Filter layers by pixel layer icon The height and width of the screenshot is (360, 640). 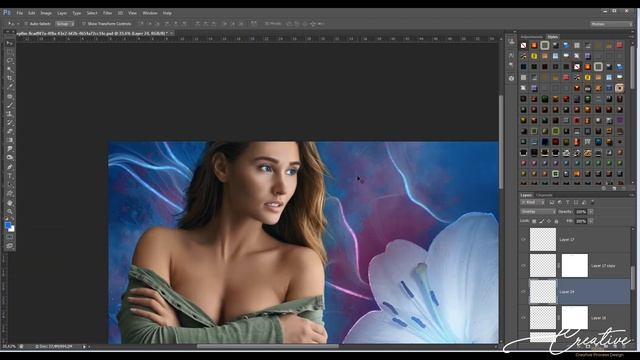tap(551, 202)
